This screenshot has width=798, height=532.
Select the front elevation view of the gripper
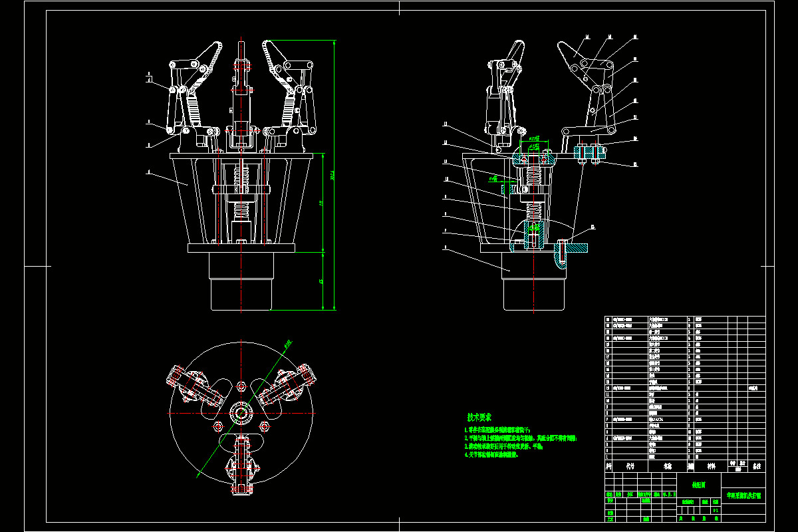[241, 174]
